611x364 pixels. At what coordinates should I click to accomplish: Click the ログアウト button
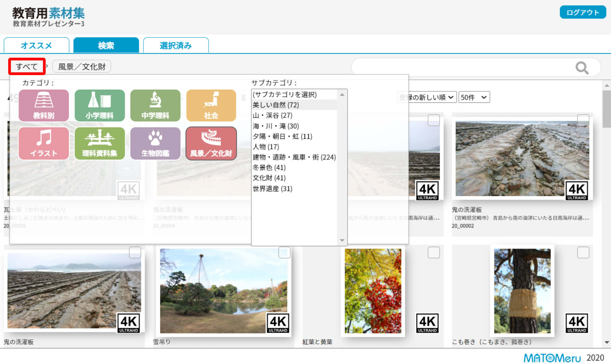(x=583, y=12)
